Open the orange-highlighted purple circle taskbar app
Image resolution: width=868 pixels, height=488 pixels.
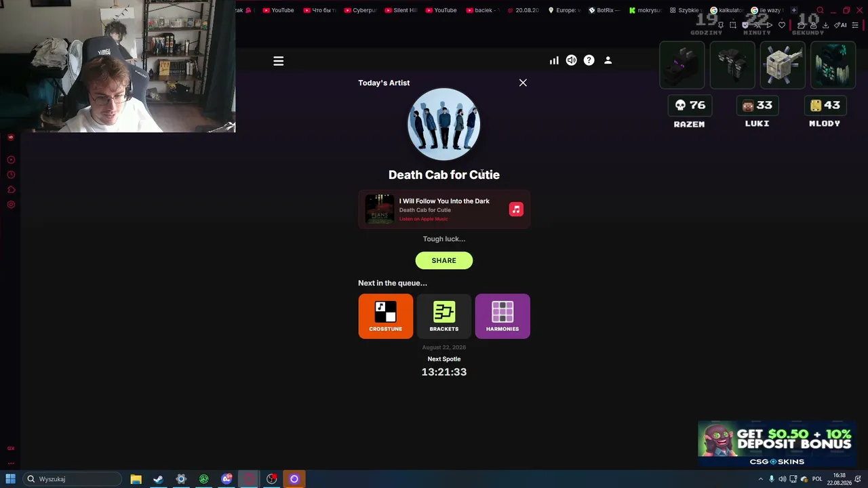tap(294, 479)
